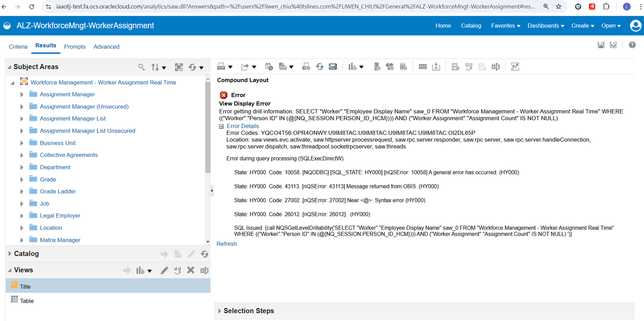The height and width of the screenshot is (321, 644).
Task: Select the Collective Agreements folder
Action: [68, 155]
